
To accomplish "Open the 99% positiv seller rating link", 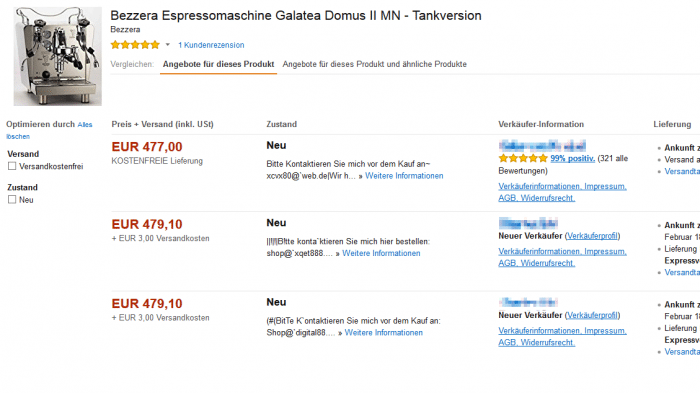I will [572, 159].
